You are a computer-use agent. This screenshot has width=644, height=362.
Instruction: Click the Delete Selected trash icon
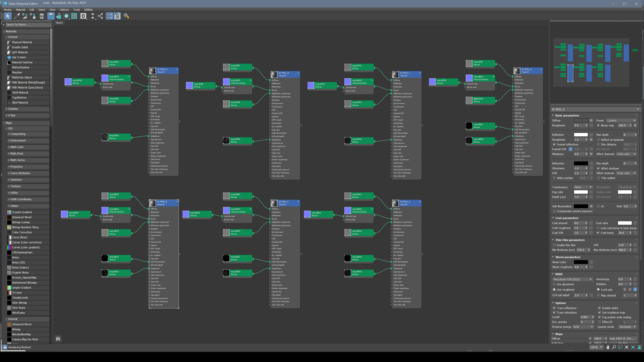[42, 16]
